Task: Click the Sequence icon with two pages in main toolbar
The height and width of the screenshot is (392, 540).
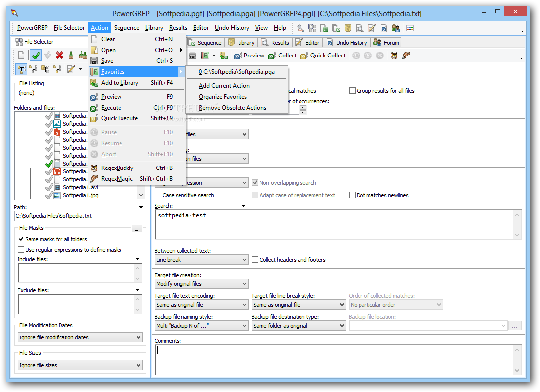Action: pos(336,28)
